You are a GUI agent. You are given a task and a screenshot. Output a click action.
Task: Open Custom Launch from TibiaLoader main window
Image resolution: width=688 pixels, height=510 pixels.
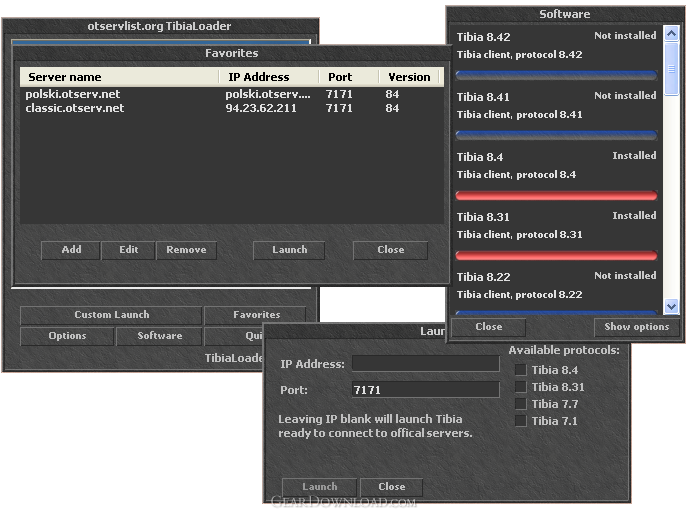pyautogui.click(x=111, y=315)
